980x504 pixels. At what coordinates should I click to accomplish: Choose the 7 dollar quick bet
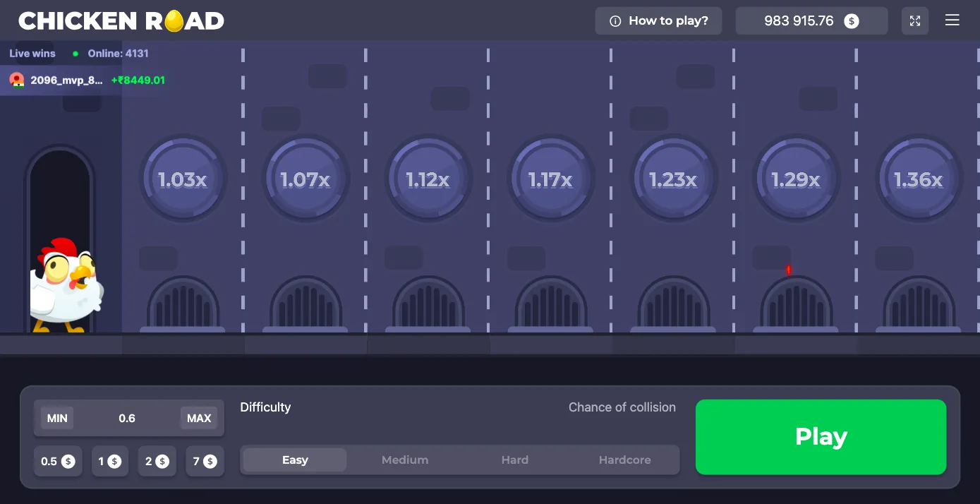tap(205, 462)
